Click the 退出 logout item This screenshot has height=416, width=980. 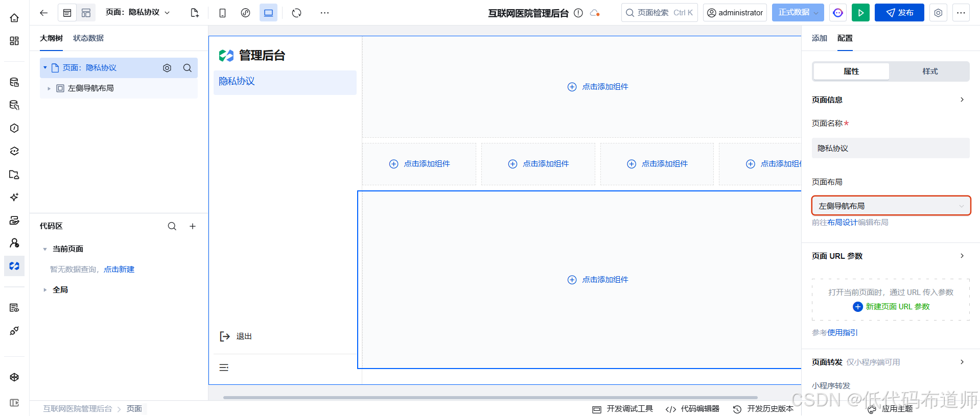pos(236,336)
